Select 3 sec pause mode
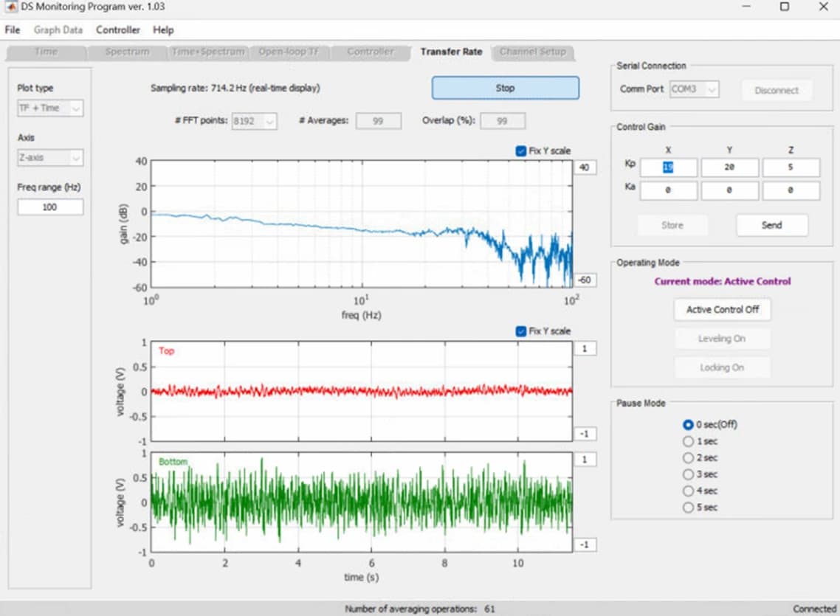 coord(700,474)
